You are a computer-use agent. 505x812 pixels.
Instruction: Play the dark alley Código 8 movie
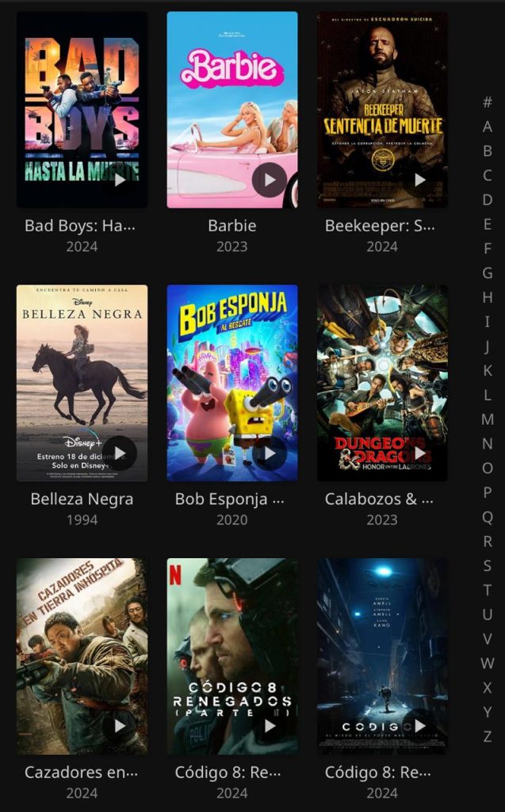click(419, 726)
